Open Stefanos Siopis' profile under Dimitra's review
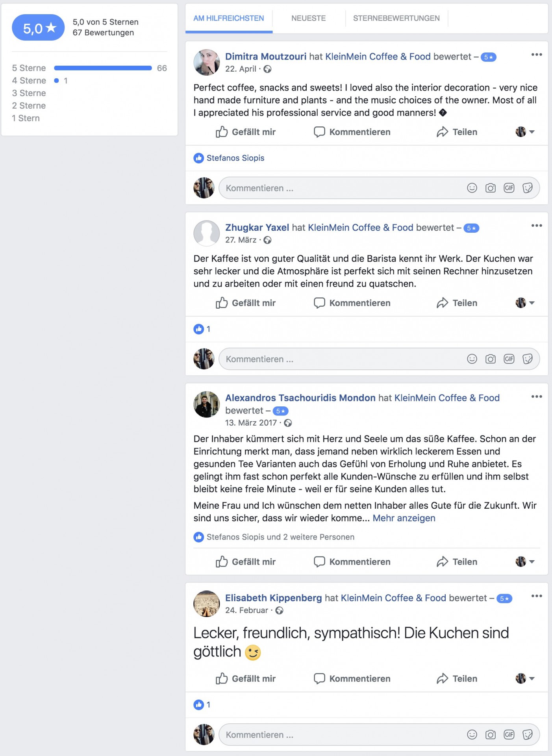Image resolution: width=552 pixels, height=756 pixels. click(x=235, y=158)
